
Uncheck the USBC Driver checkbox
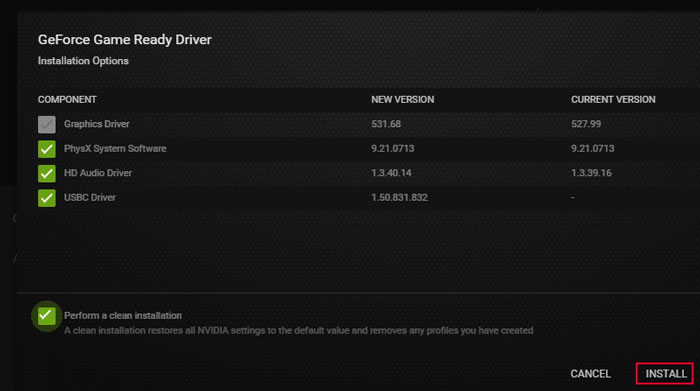click(x=47, y=198)
